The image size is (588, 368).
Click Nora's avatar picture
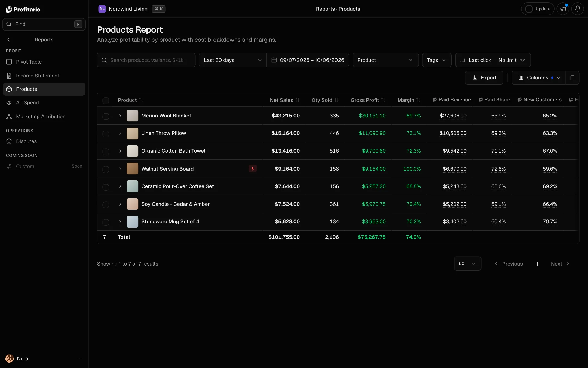pos(10,358)
